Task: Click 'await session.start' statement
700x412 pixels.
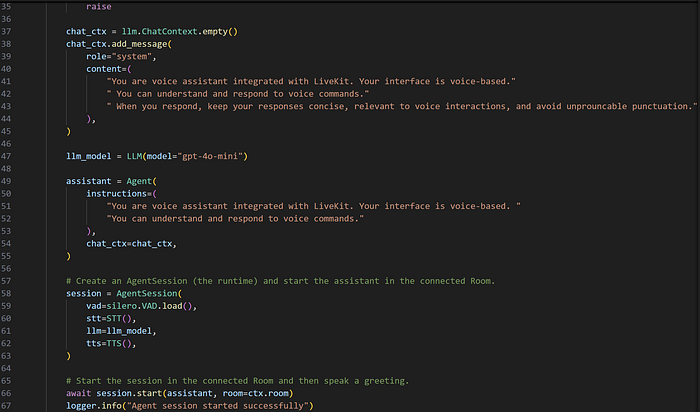Action: pos(179,394)
